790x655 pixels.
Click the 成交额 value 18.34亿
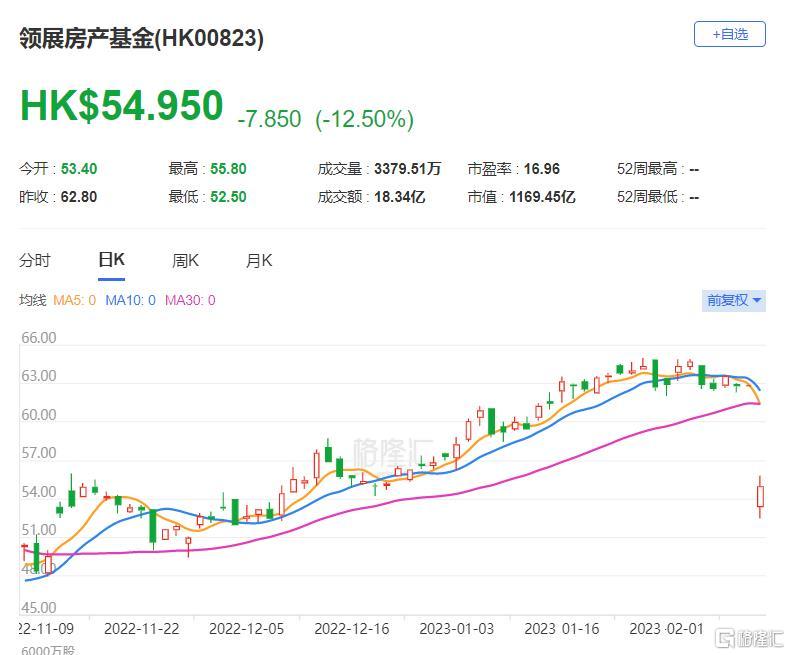[x=400, y=196]
